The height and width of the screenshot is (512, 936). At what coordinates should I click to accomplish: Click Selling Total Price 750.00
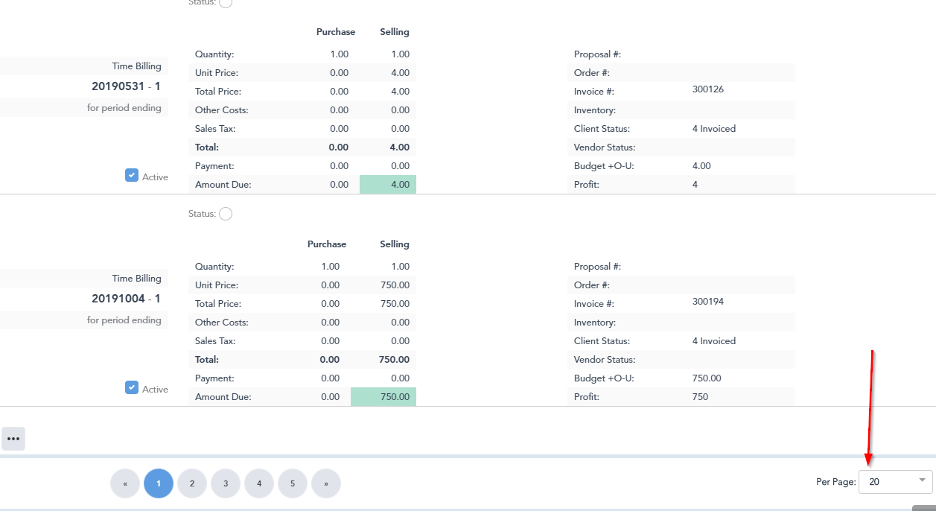[x=395, y=304]
